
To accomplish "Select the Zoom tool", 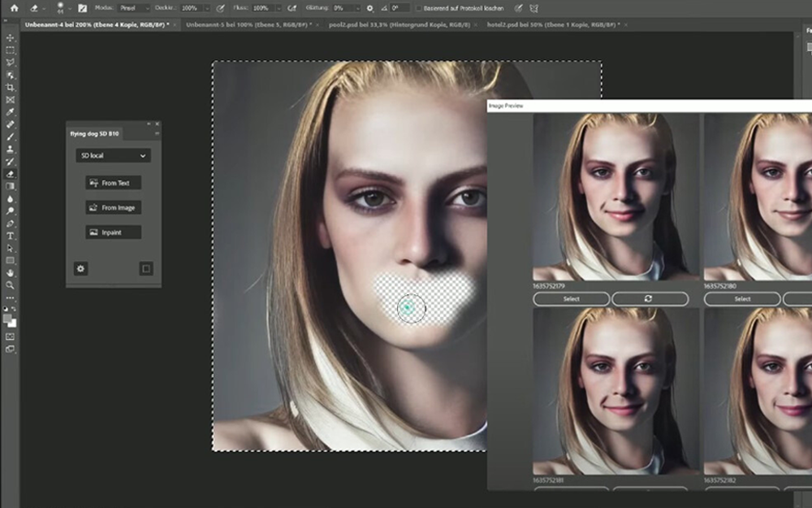I will pos(10,285).
